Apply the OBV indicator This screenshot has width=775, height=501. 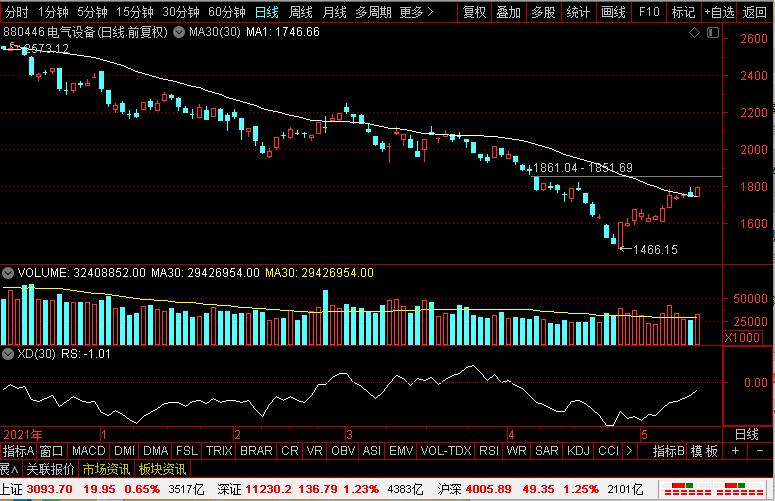click(343, 451)
